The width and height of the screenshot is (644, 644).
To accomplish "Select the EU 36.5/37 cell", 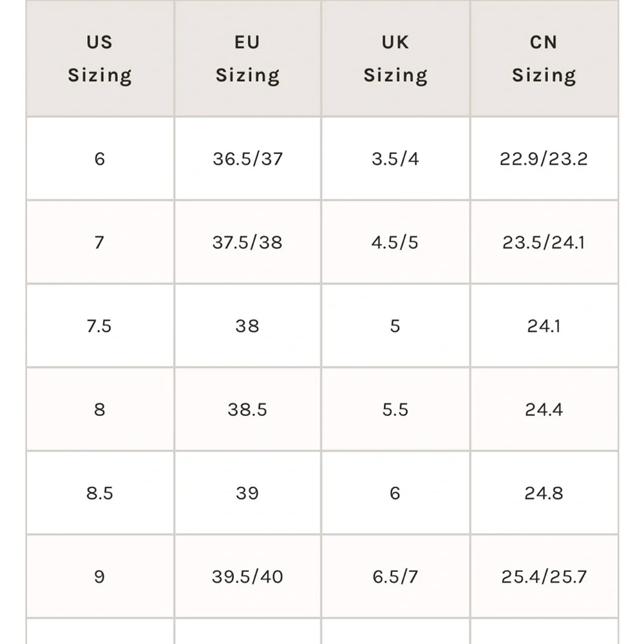I will tap(248, 159).
